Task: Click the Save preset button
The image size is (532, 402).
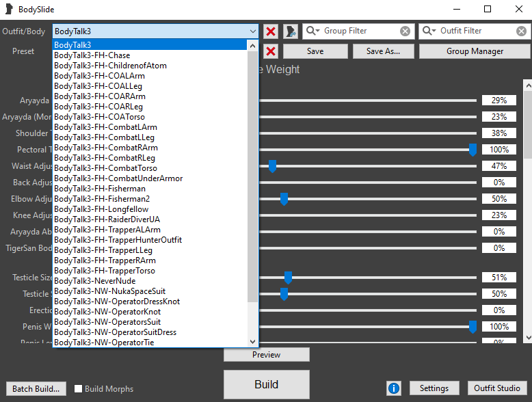Action: click(315, 51)
